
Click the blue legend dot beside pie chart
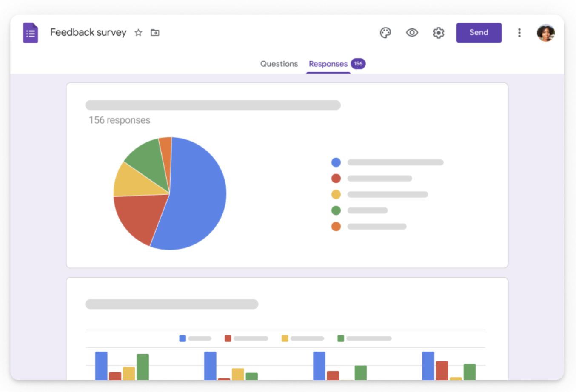point(336,162)
